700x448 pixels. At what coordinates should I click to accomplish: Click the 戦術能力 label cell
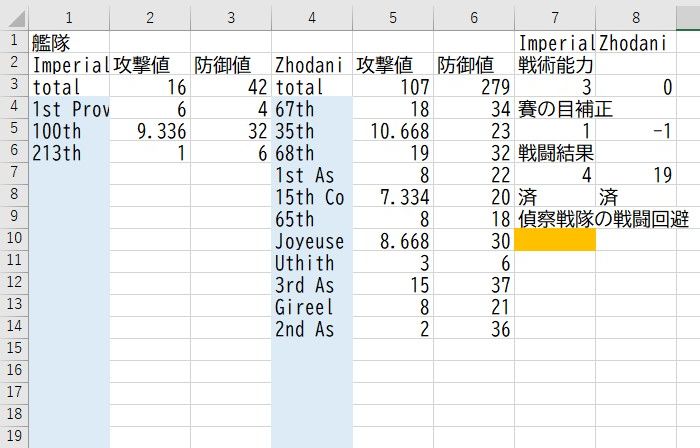tap(554, 64)
